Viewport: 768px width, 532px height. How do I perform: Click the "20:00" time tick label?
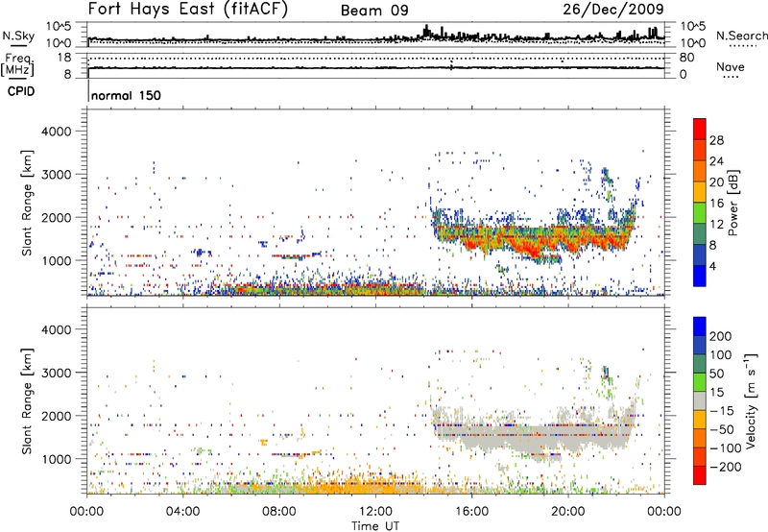(x=567, y=512)
